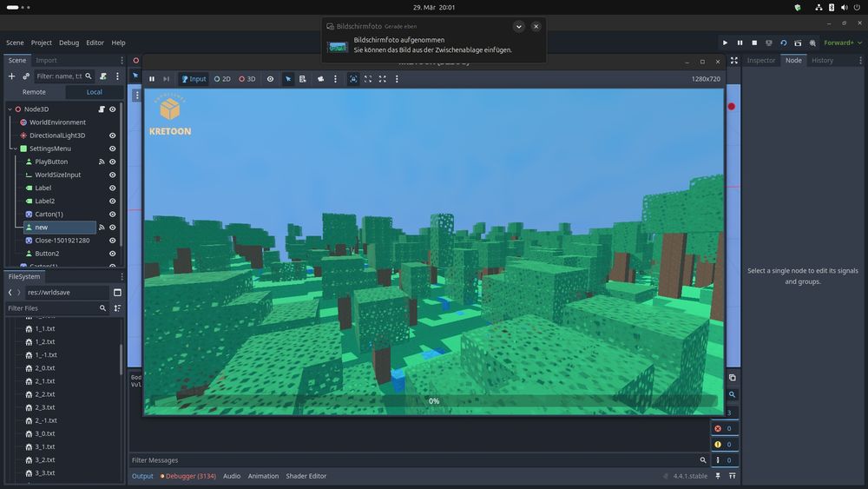Activate the select tool arrow in game toolbar

288,79
